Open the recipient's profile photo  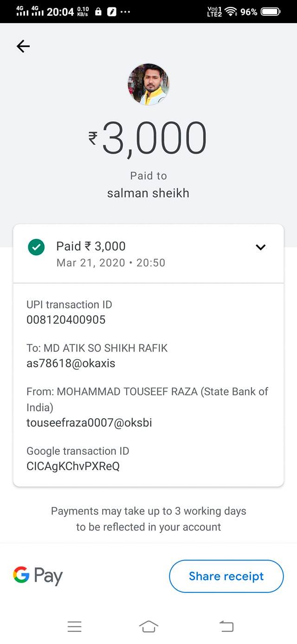(148, 85)
